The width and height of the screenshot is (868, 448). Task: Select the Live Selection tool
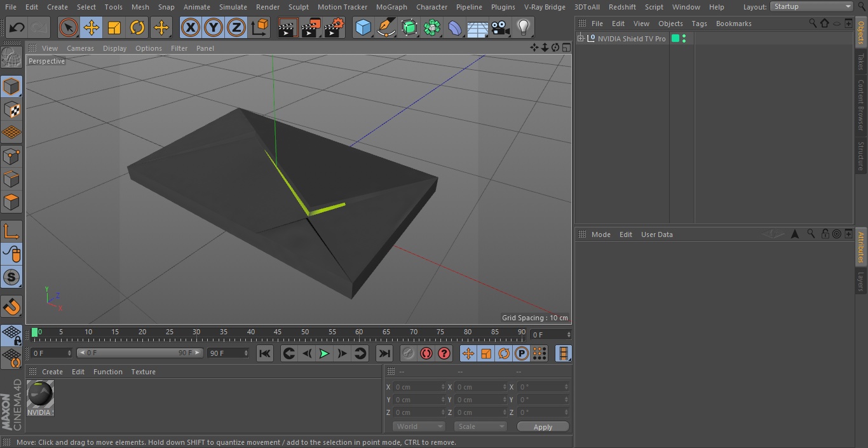(x=69, y=28)
